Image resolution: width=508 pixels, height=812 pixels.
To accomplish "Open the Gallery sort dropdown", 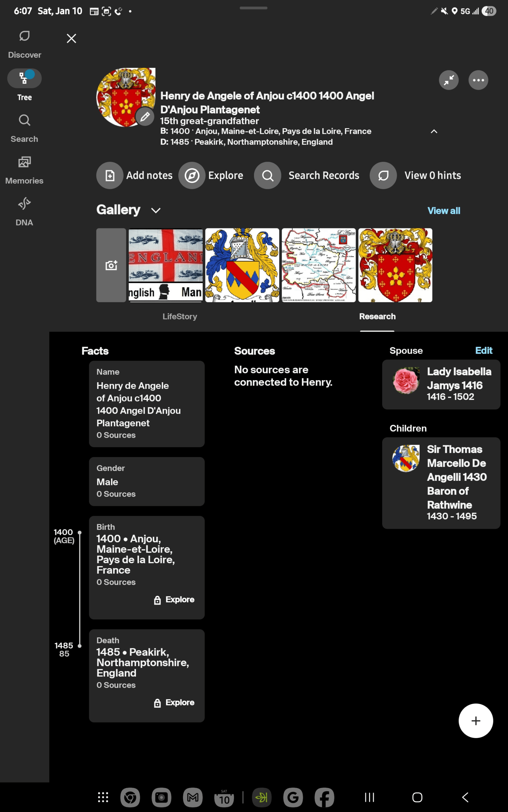I will 156,210.
